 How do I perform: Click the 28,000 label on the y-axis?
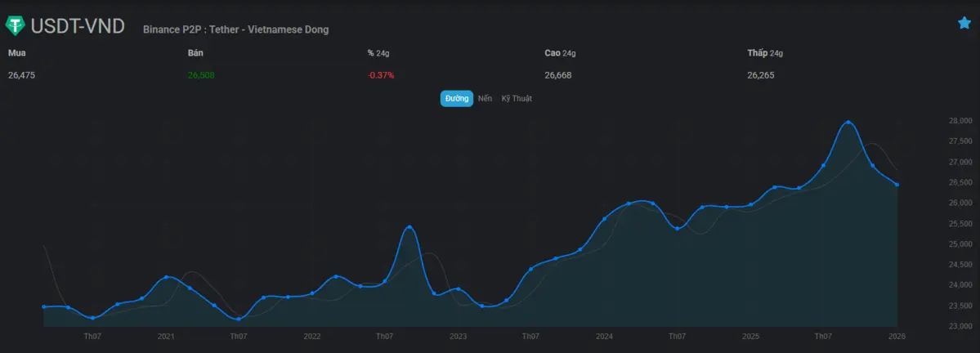click(960, 121)
